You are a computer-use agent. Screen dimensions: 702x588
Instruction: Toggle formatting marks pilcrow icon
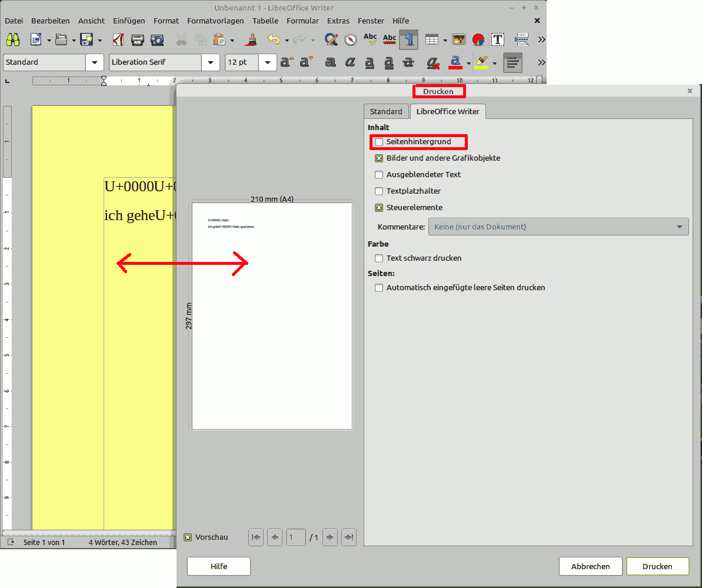pos(409,40)
